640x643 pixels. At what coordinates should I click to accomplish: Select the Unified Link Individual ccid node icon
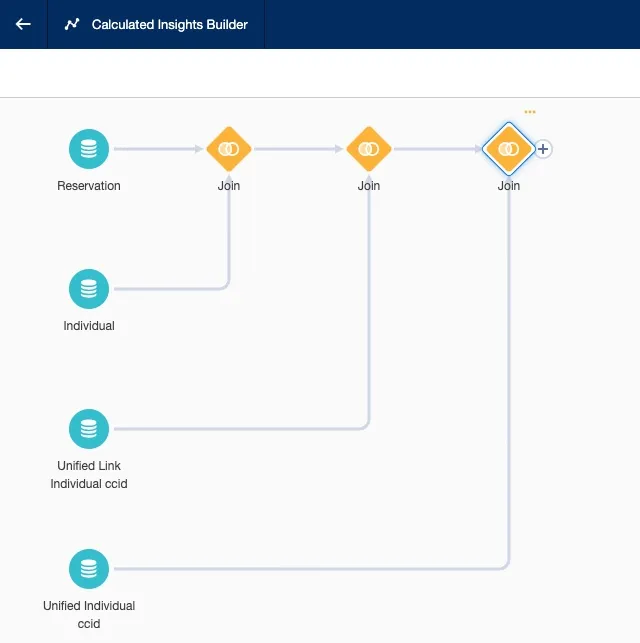[x=89, y=429]
